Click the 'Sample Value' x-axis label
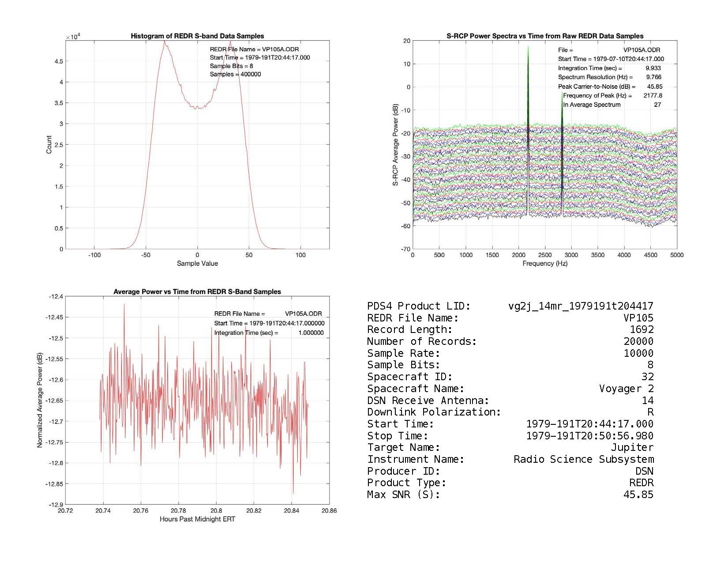 pos(197,264)
